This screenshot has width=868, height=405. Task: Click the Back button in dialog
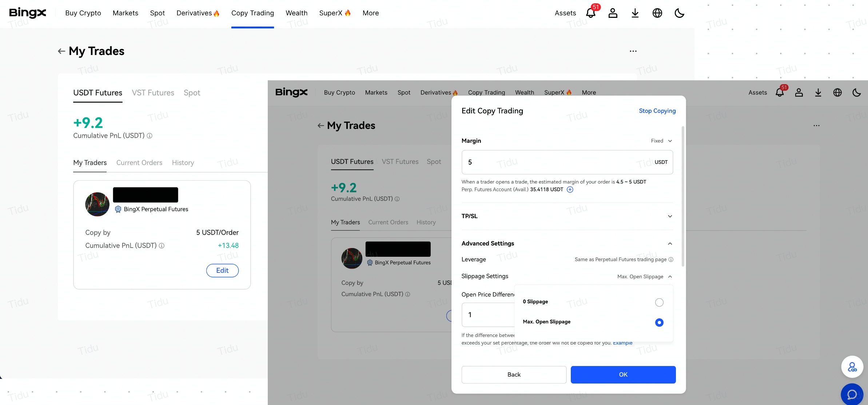(514, 375)
